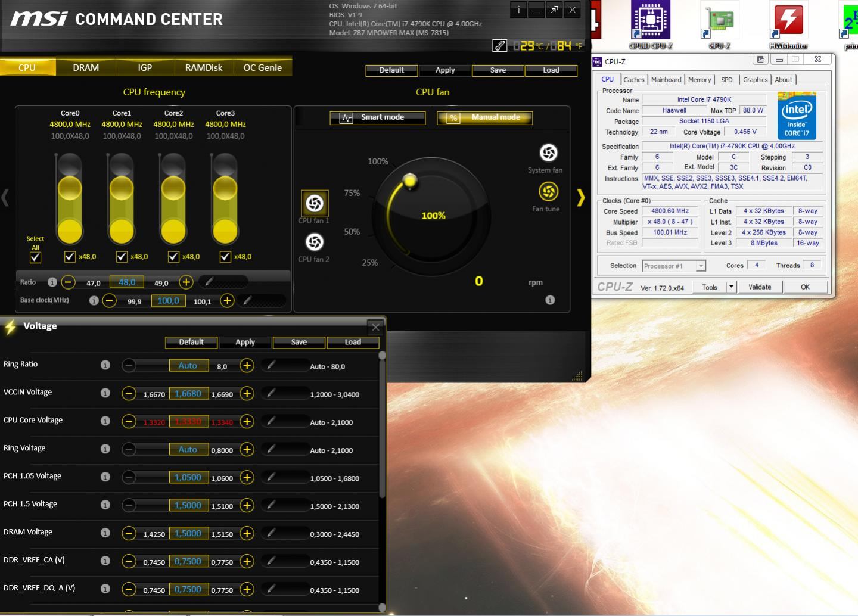Click the Core0 frequency slider
This screenshot has width=858, height=616.
(70, 198)
